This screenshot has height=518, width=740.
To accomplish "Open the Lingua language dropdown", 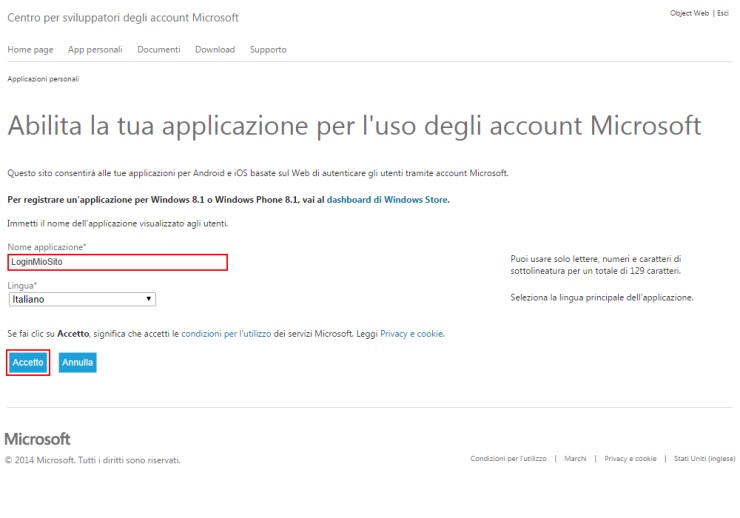I will [82, 299].
